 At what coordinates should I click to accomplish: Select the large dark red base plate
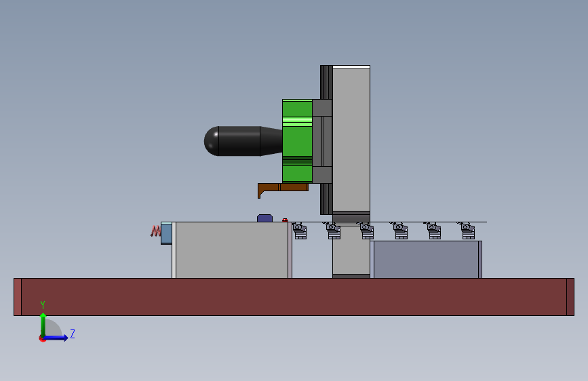(x=294, y=297)
